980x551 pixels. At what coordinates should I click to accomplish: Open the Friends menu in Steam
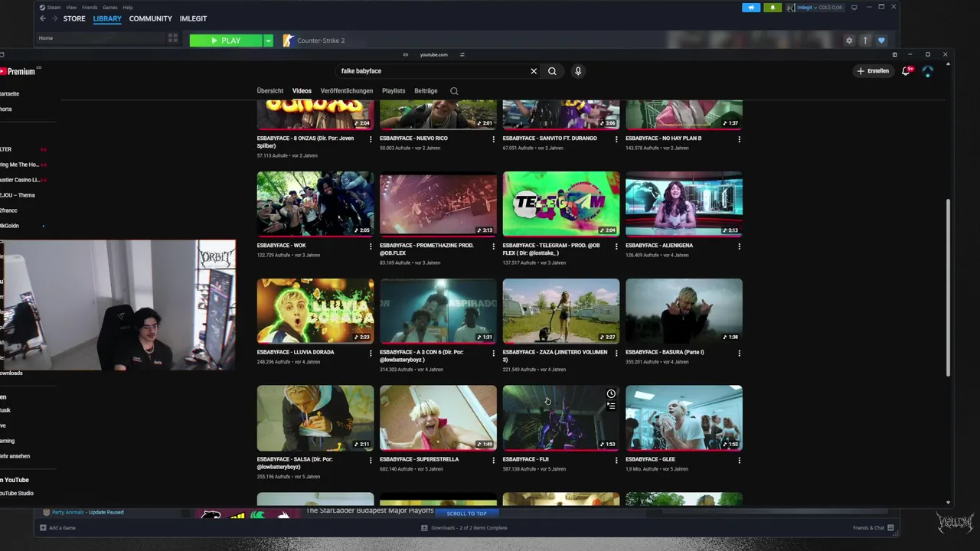point(90,8)
